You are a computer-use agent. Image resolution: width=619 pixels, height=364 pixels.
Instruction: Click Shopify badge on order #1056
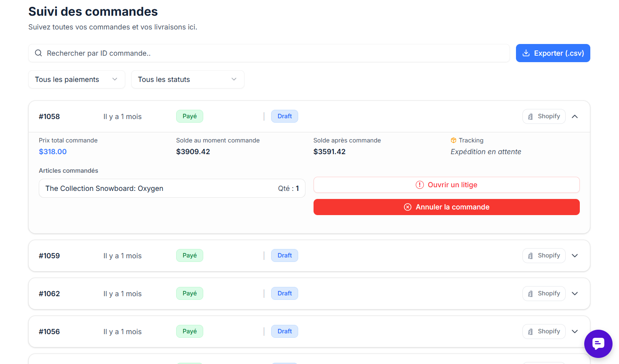[544, 331]
